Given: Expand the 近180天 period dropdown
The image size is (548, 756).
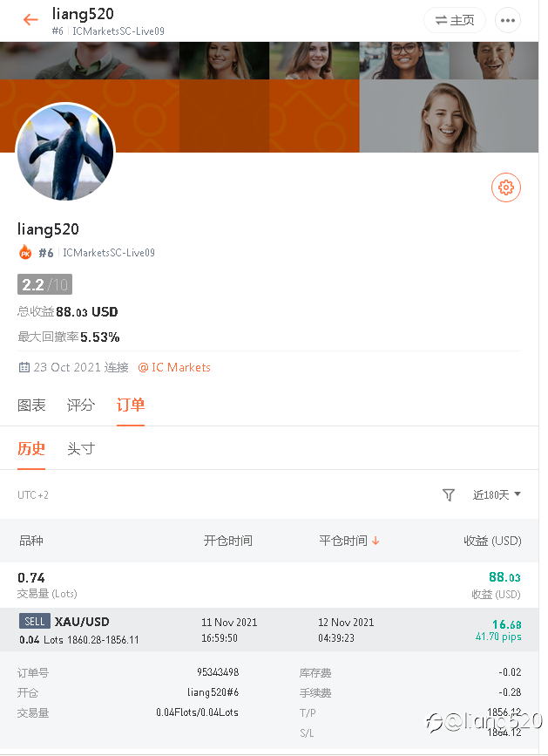Looking at the screenshot, I should [497, 494].
